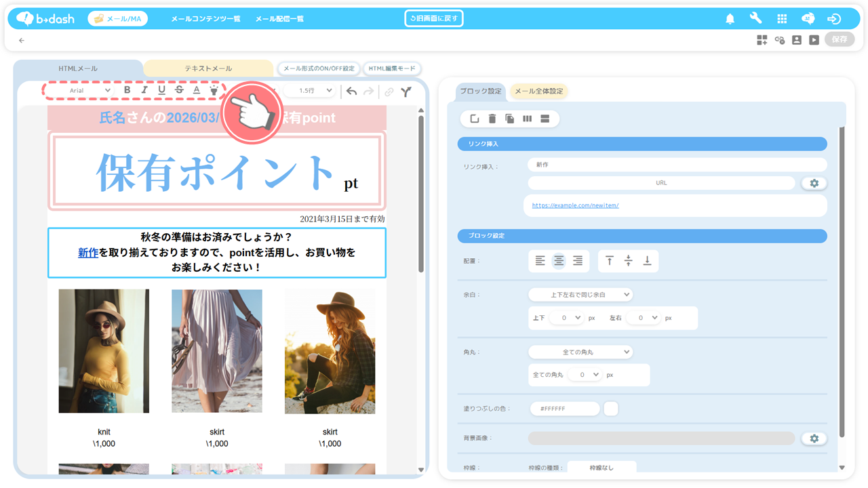Click the 旧画面に戻す button
The width and height of the screenshot is (868, 488).
(x=434, y=18)
